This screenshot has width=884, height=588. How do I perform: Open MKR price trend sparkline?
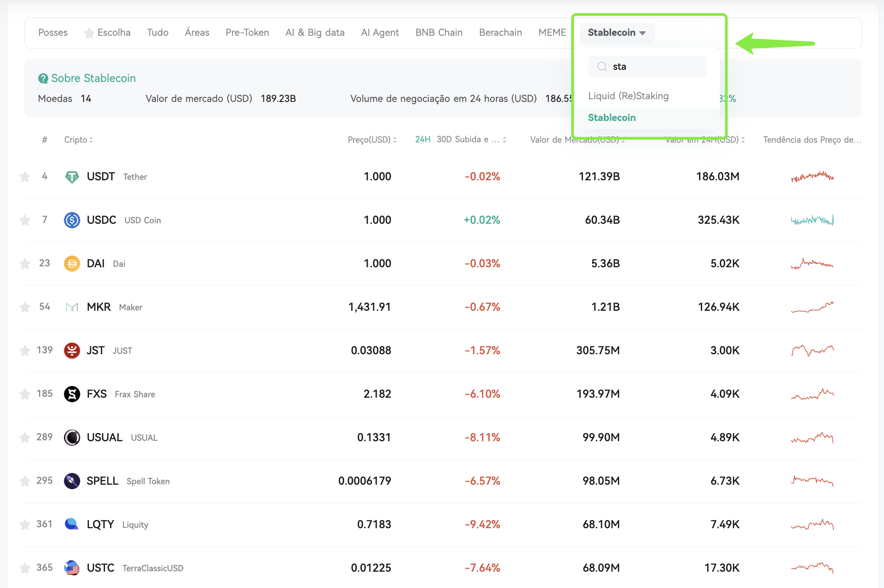click(812, 307)
